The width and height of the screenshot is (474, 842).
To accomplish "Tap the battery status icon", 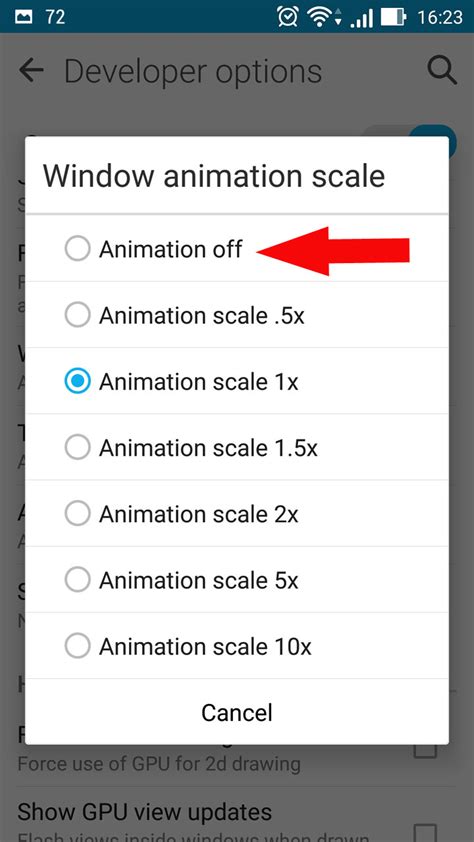I will coord(393,17).
